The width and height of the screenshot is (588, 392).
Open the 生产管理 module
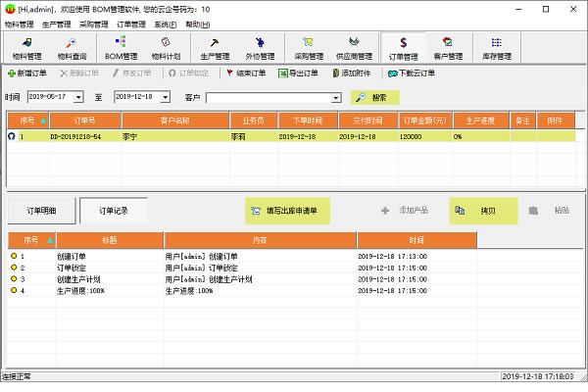[x=214, y=47]
